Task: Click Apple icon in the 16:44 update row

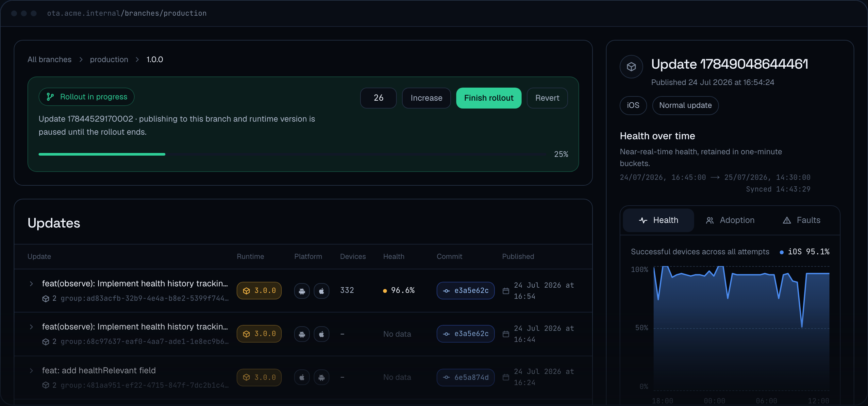Action: point(322,334)
